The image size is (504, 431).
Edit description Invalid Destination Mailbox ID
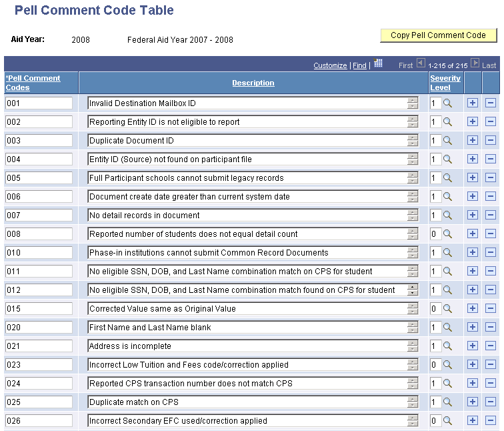point(253,103)
